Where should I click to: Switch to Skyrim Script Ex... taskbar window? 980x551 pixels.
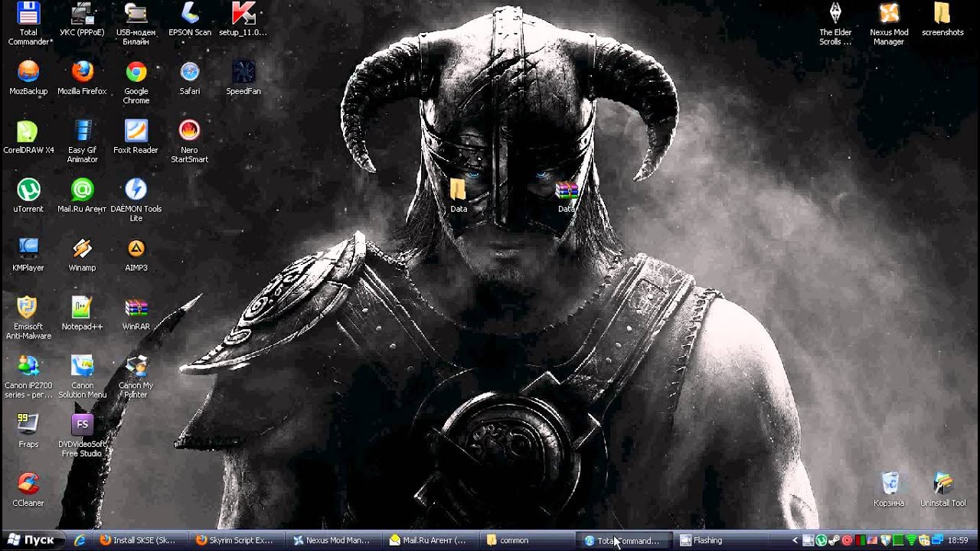[238, 540]
